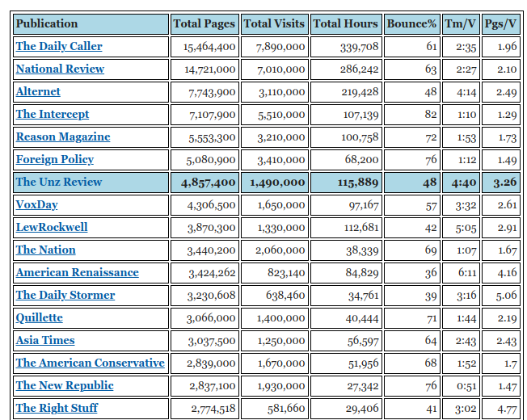Select the 112,681 hours cell
Image resolution: width=527 pixels, height=420 pixels.
[346, 227]
